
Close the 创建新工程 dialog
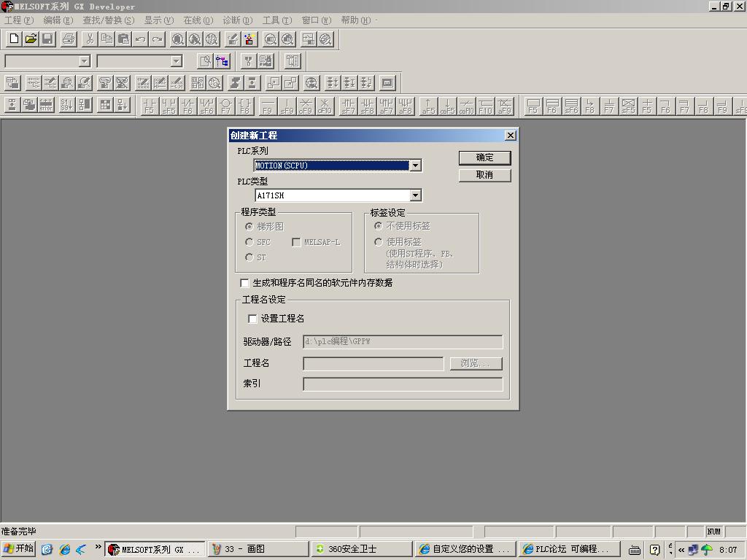coord(510,135)
